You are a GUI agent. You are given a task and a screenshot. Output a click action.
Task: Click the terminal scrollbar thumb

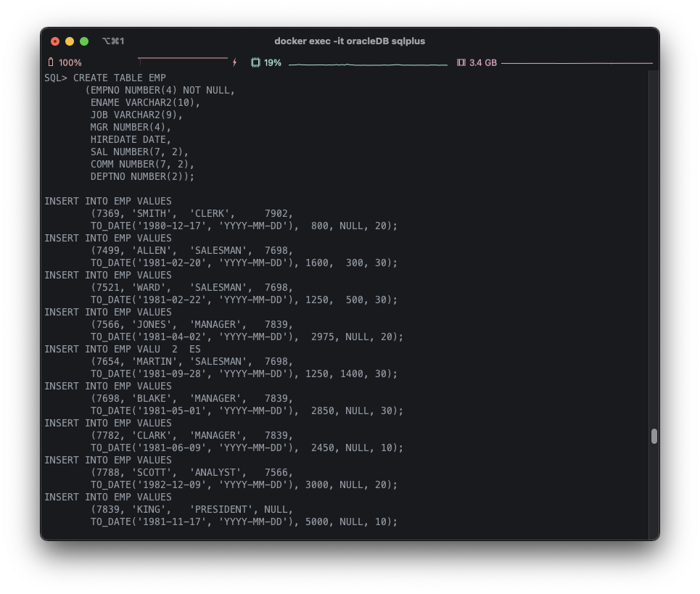(x=654, y=436)
